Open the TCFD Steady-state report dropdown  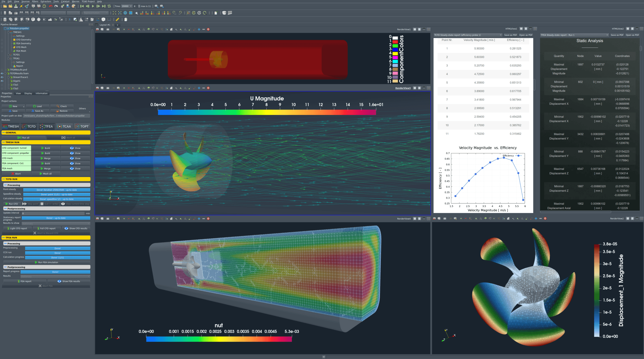[x=468, y=35]
